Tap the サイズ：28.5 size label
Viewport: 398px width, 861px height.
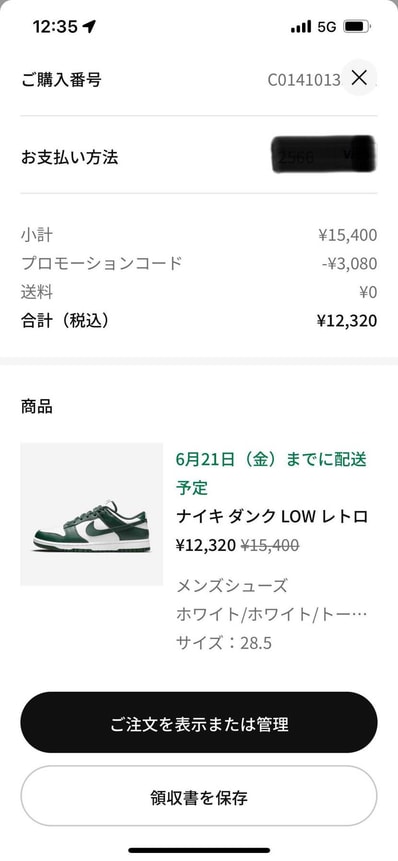(224, 643)
